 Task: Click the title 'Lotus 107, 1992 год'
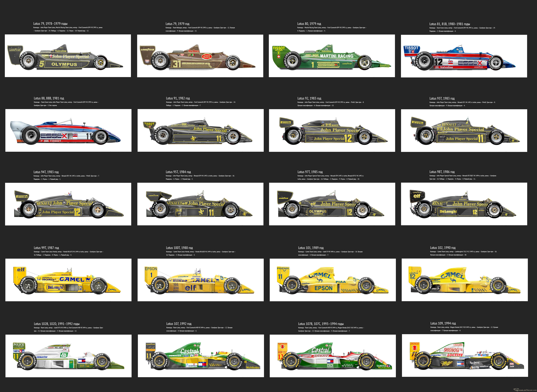[179, 324]
